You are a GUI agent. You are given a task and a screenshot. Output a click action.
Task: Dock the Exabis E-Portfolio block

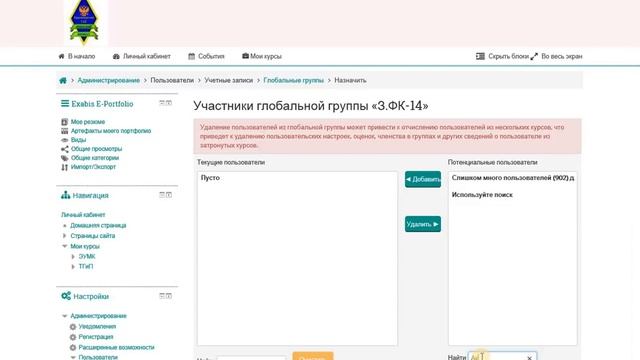pyautogui.click(x=169, y=103)
